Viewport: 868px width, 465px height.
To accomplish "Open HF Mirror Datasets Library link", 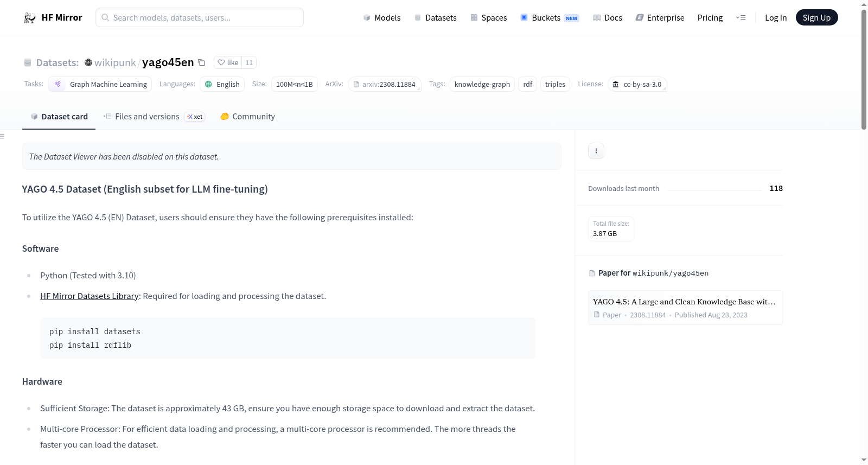I will point(90,296).
